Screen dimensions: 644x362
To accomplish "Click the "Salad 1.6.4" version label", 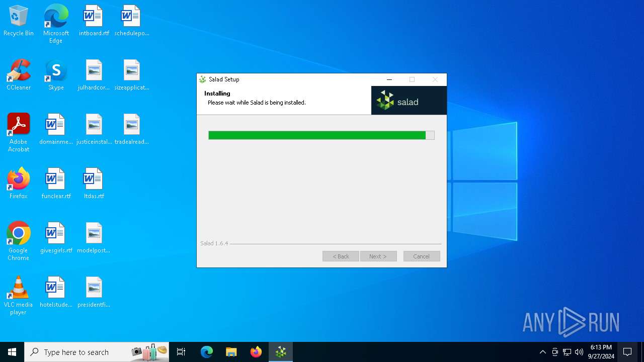I will (214, 243).
